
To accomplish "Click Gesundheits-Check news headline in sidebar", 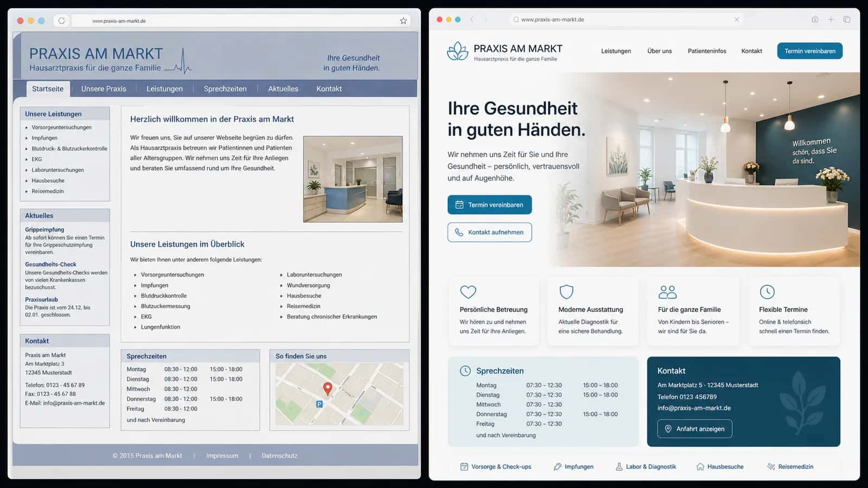I will (50, 265).
